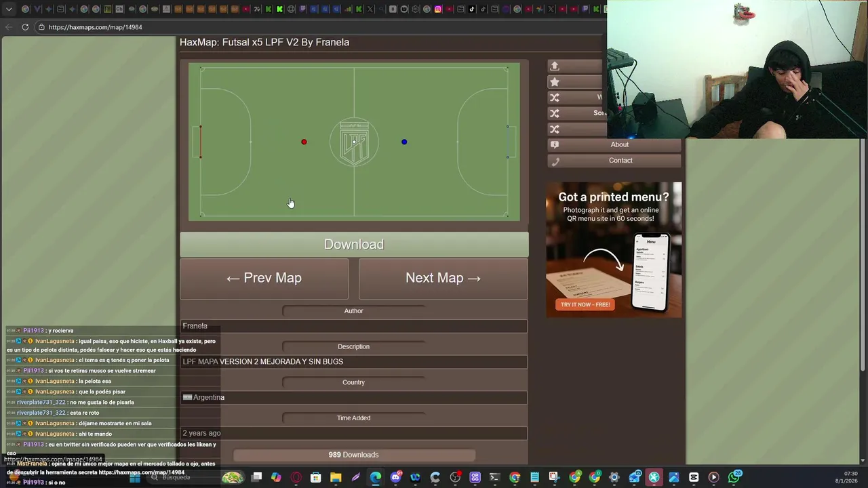The width and height of the screenshot is (868, 488).
Task: Click the "Author" field label
Action: (x=353, y=311)
